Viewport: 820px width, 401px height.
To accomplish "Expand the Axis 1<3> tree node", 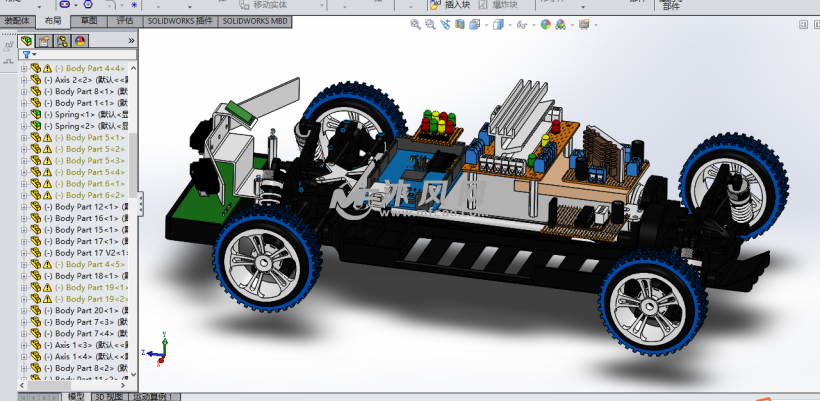I will pos(24,345).
